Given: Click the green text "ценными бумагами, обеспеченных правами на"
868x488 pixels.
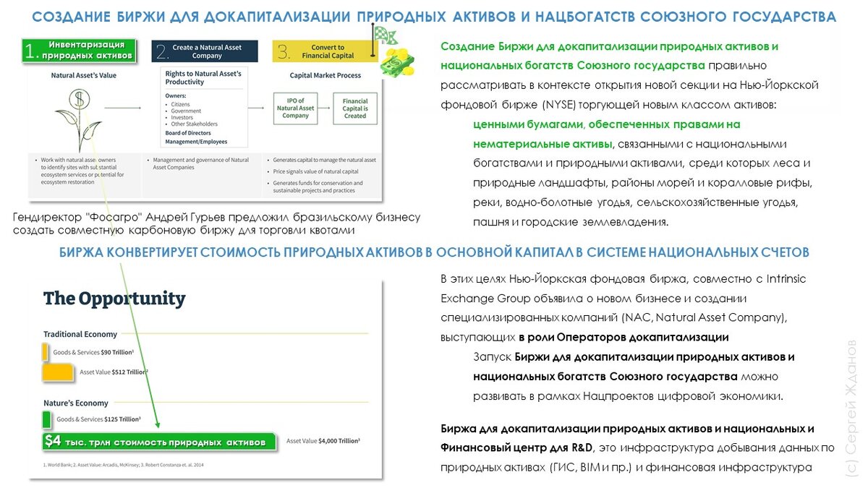Looking at the screenshot, I should pyautogui.click(x=606, y=124).
